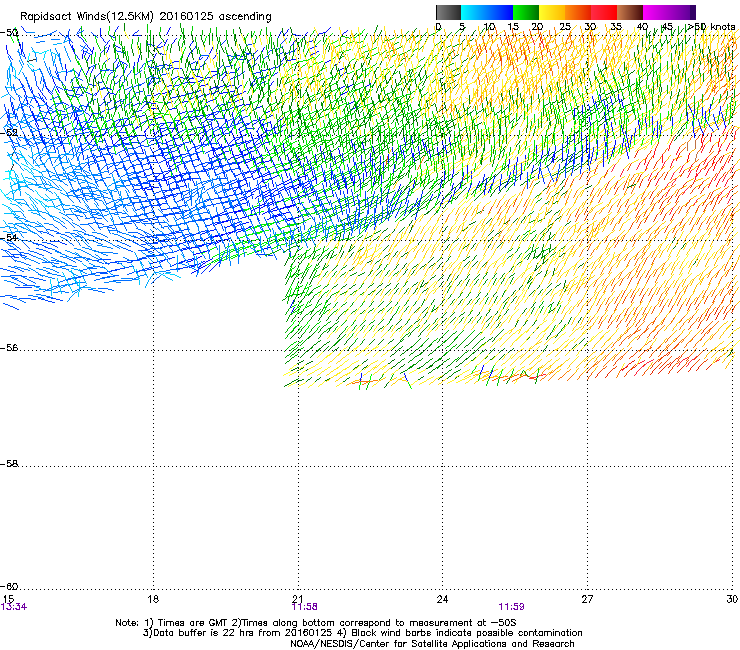Click the red 30-35 knots color swatch
The width and height of the screenshot is (740, 650).
click(x=604, y=12)
